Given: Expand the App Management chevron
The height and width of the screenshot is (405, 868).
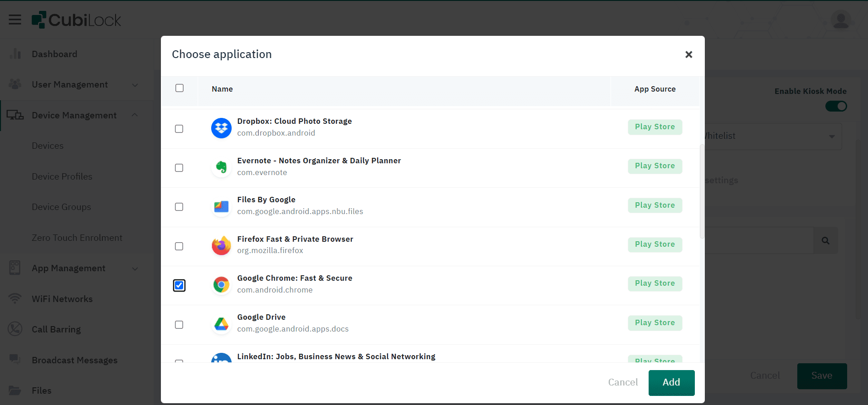Looking at the screenshot, I should click(135, 268).
